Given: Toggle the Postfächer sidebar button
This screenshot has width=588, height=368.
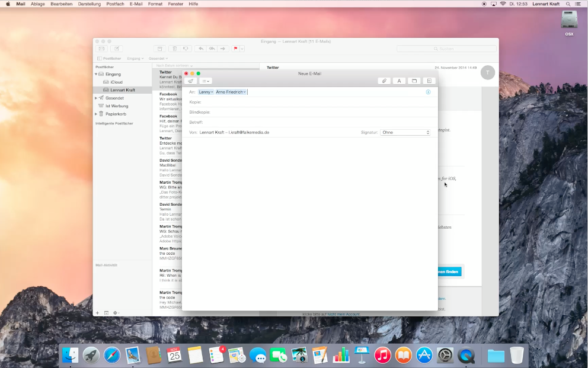Looking at the screenshot, I should [109, 59].
